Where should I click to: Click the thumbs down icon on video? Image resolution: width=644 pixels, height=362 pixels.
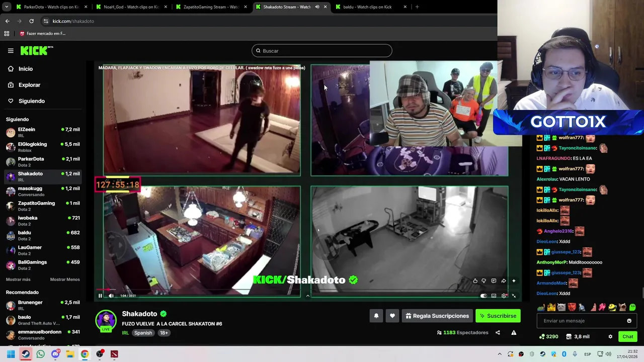pos(484,281)
